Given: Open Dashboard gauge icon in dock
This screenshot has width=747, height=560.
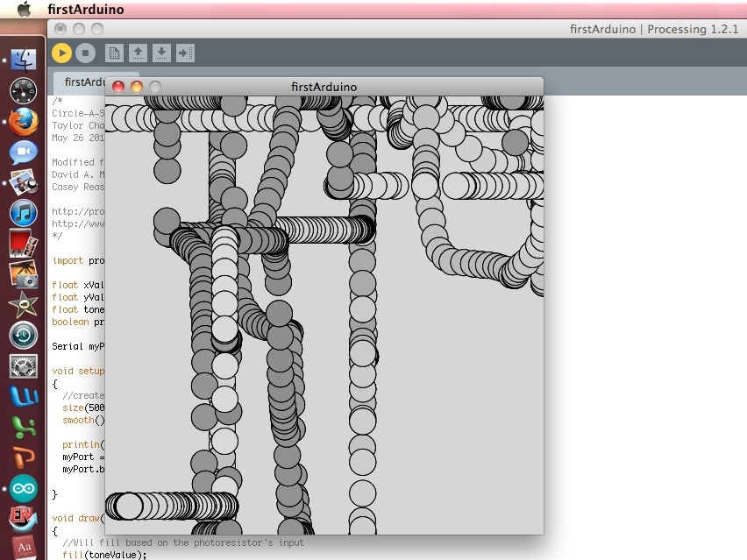Looking at the screenshot, I should pyautogui.click(x=24, y=90).
